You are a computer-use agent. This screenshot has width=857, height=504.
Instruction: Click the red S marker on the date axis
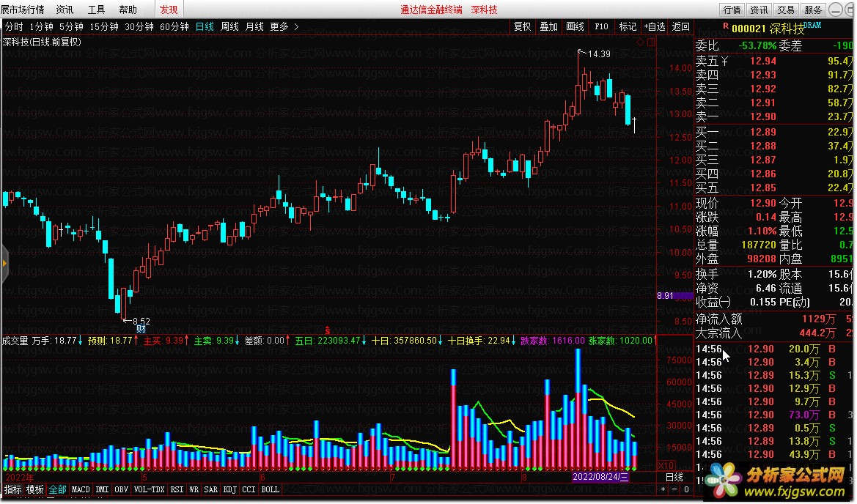click(328, 330)
